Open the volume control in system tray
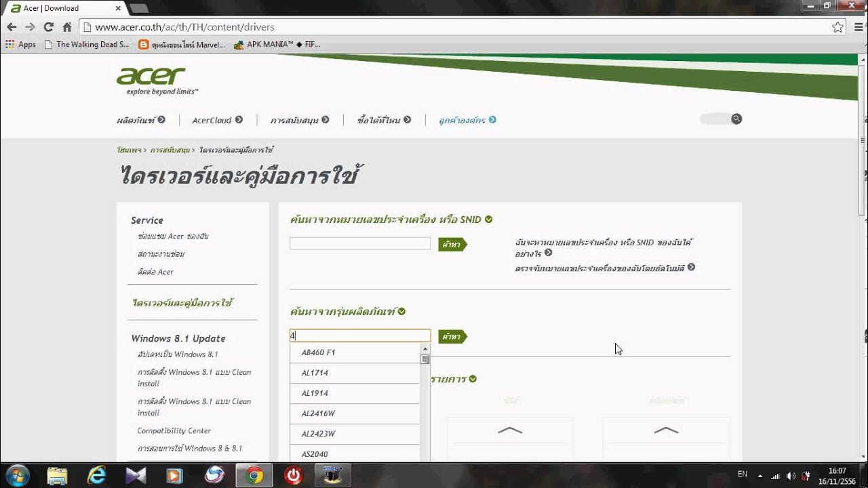The height and width of the screenshot is (488, 868). (x=791, y=475)
